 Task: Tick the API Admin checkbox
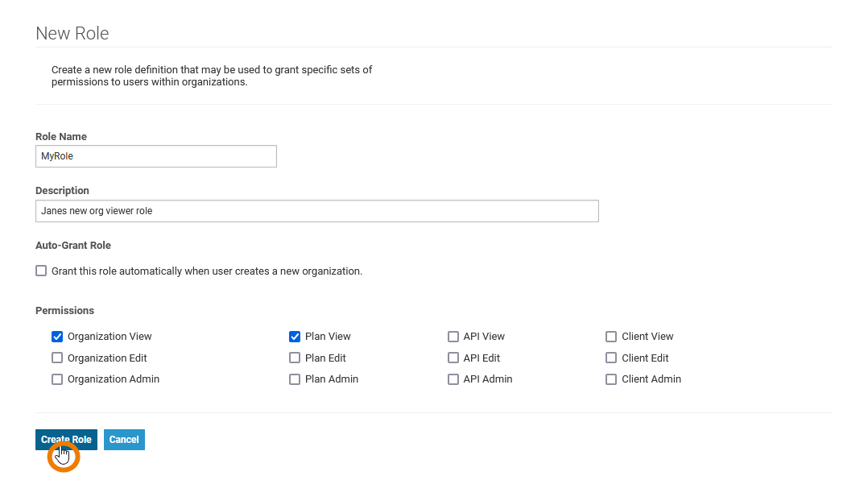(453, 379)
